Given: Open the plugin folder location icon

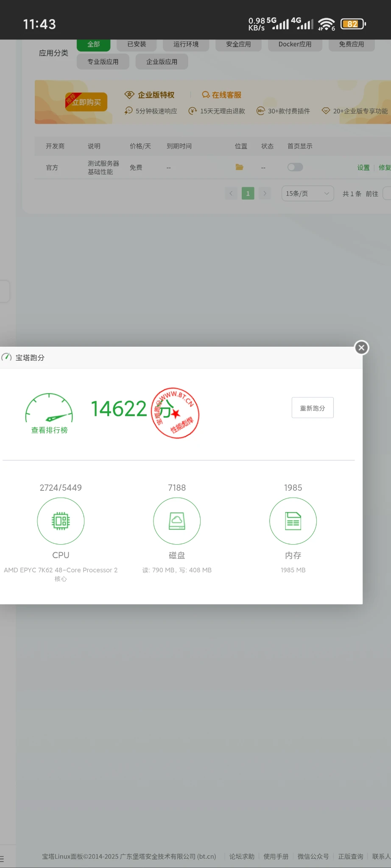Looking at the screenshot, I should (240, 167).
